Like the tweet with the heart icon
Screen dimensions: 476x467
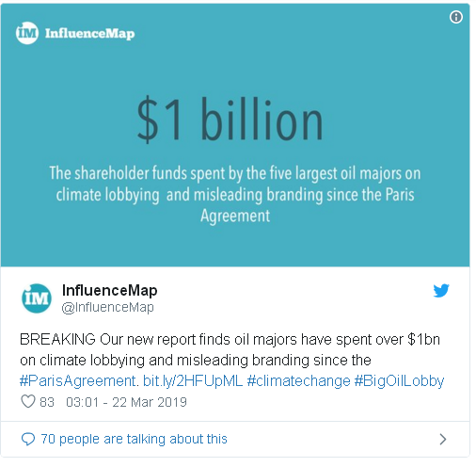28,401
